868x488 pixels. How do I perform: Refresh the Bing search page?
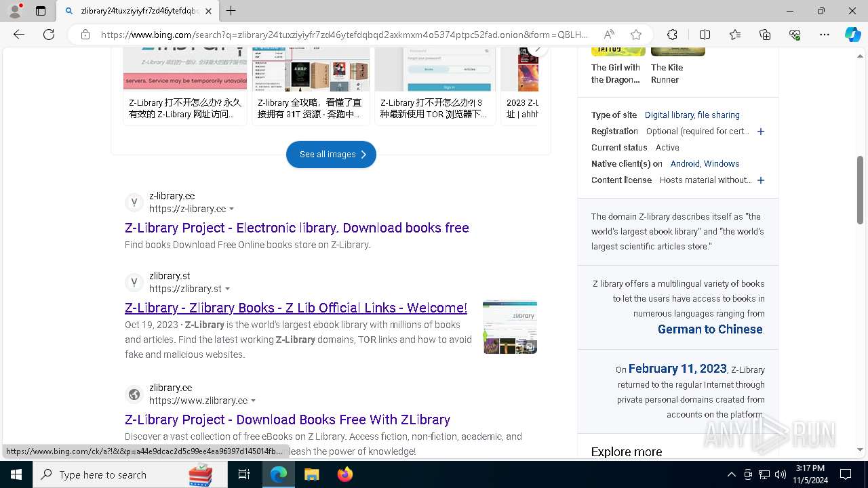tap(49, 35)
